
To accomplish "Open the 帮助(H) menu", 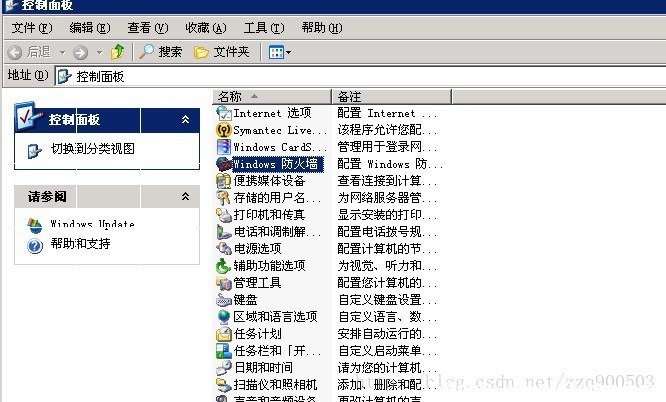I will click(322, 28).
